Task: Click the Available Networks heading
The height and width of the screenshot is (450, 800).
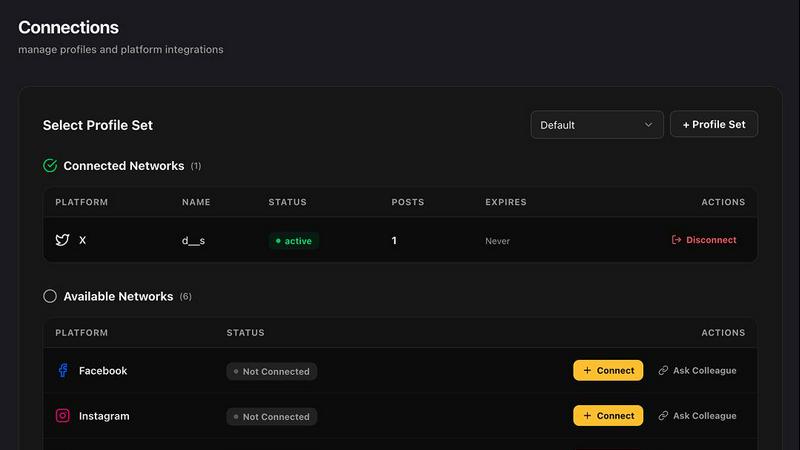Action: tap(118, 296)
